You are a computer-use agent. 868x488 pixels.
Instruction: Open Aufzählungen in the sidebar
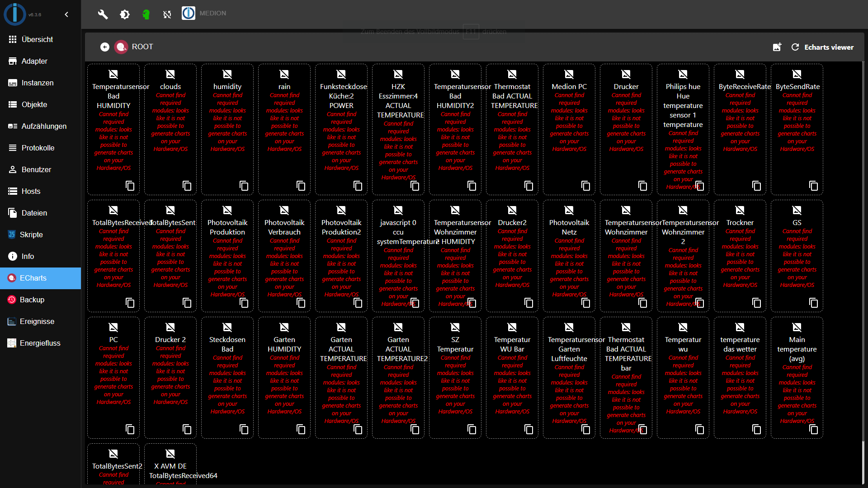(x=41, y=126)
